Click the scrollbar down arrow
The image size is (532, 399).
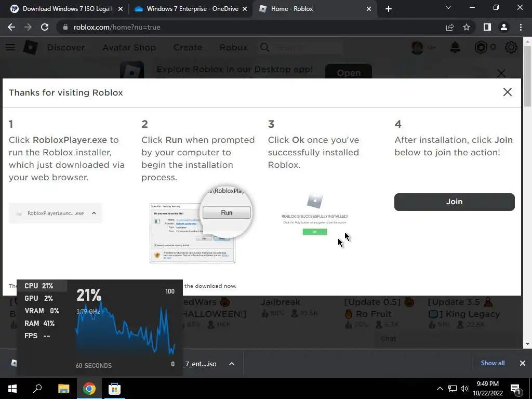pos(527,344)
